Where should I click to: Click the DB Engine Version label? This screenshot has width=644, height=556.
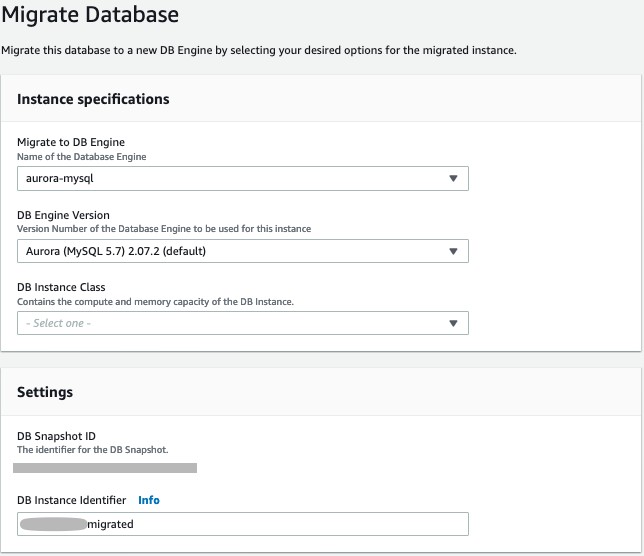(x=63, y=215)
